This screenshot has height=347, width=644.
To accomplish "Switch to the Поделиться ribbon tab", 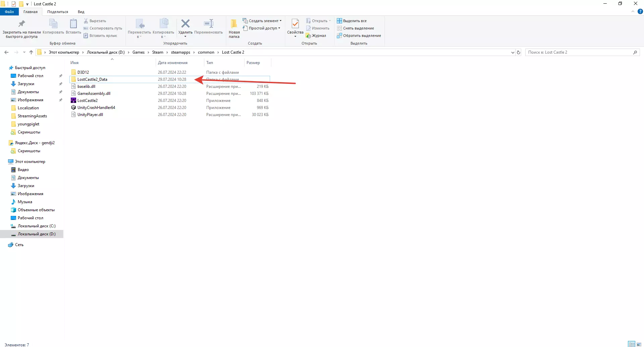I will [x=58, y=12].
